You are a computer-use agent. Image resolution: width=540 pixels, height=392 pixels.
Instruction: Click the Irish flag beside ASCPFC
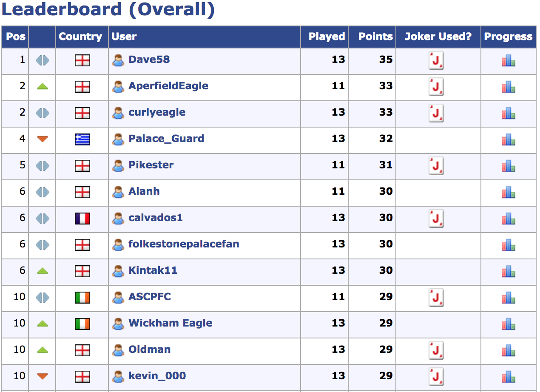[82, 297]
